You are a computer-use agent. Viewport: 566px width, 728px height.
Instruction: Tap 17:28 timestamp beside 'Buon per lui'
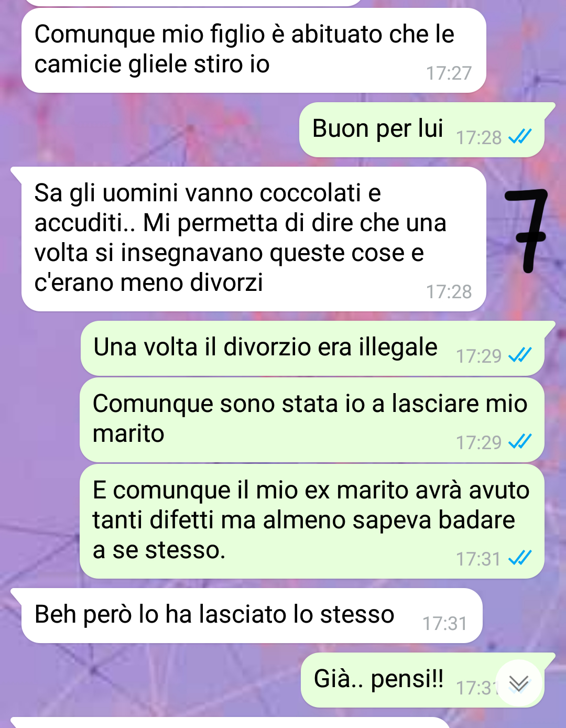[479, 137]
